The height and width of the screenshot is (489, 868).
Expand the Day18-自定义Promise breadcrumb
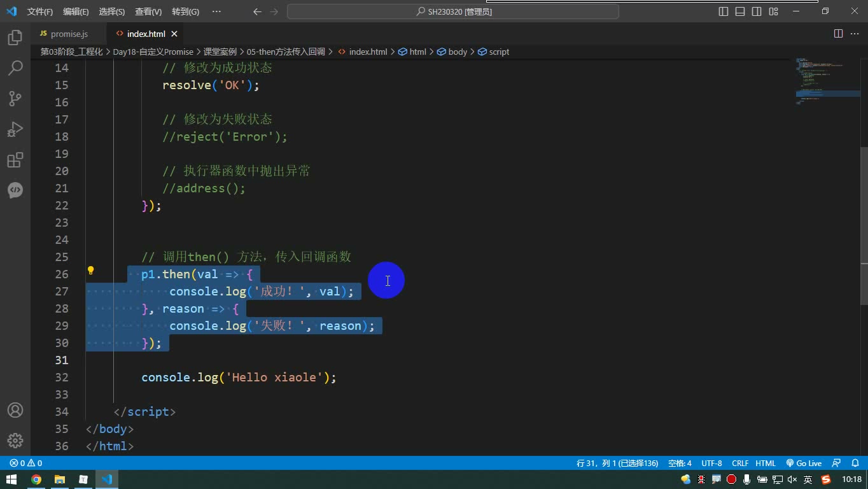click(153, 52)
